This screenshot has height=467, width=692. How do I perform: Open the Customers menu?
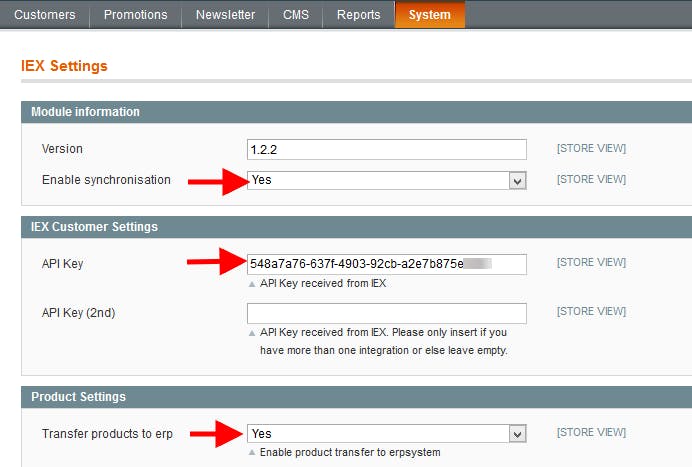point(45,15)
